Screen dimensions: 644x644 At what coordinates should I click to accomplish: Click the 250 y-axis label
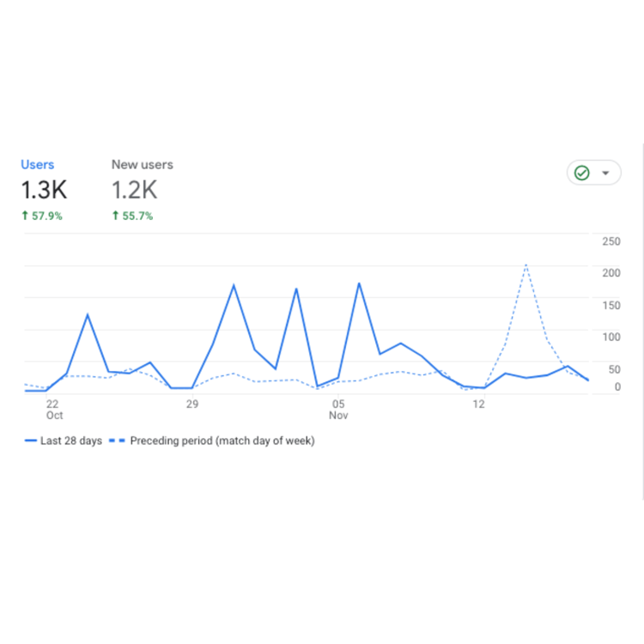tap(611, 241)
